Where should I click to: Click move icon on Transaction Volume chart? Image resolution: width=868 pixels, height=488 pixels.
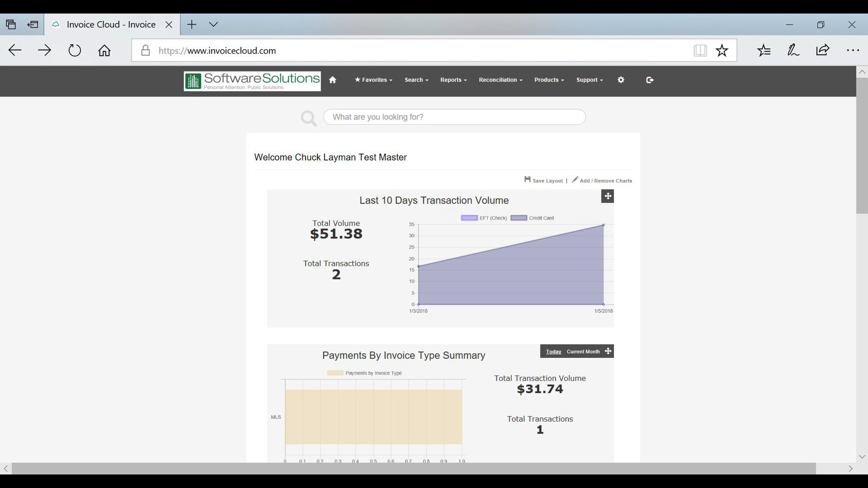tap(608, 196)
